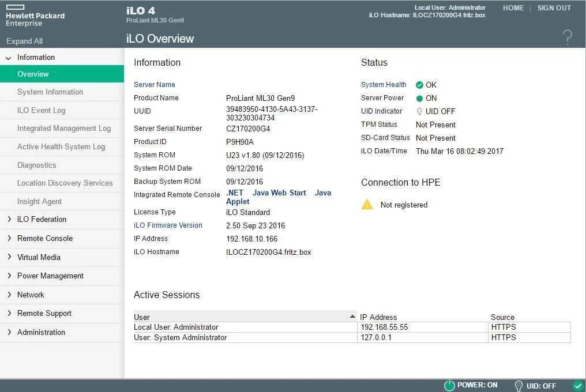Go to HOME link
This screenshot has height=392, width=586.
(513, 8)
